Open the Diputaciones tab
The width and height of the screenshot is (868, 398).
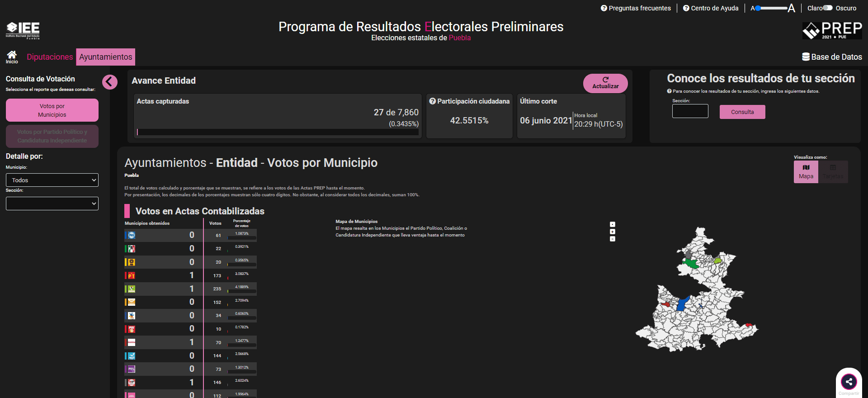50,57
